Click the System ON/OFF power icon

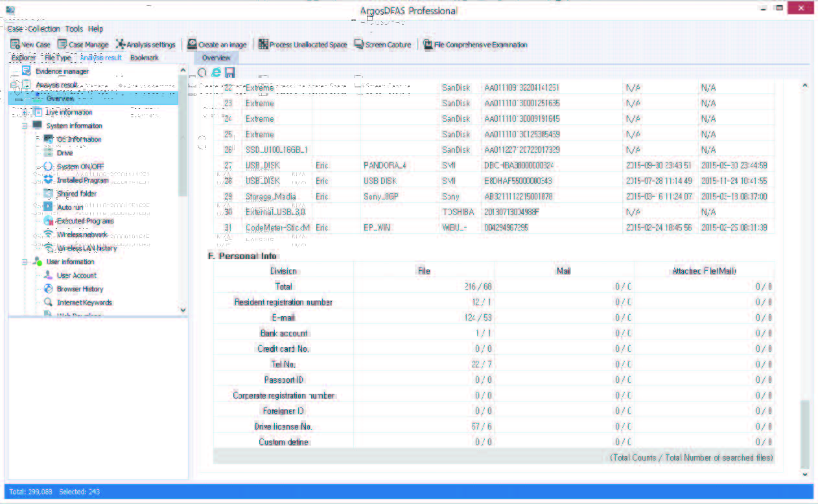pos(48,166)
